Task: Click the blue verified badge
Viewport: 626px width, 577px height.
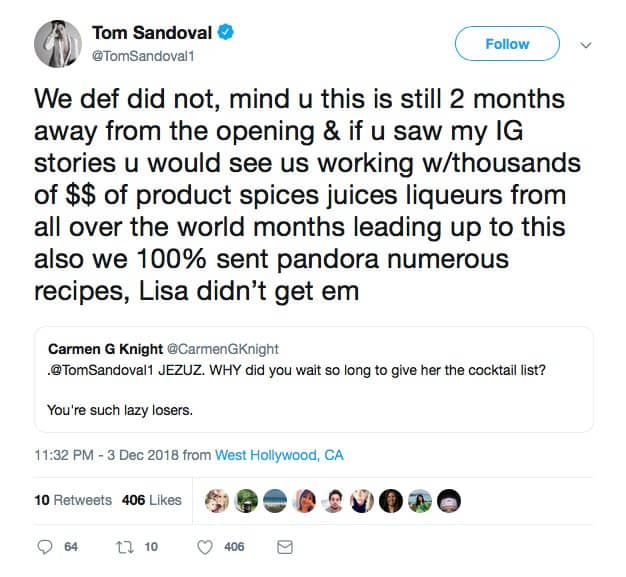Action: [226, 32]
